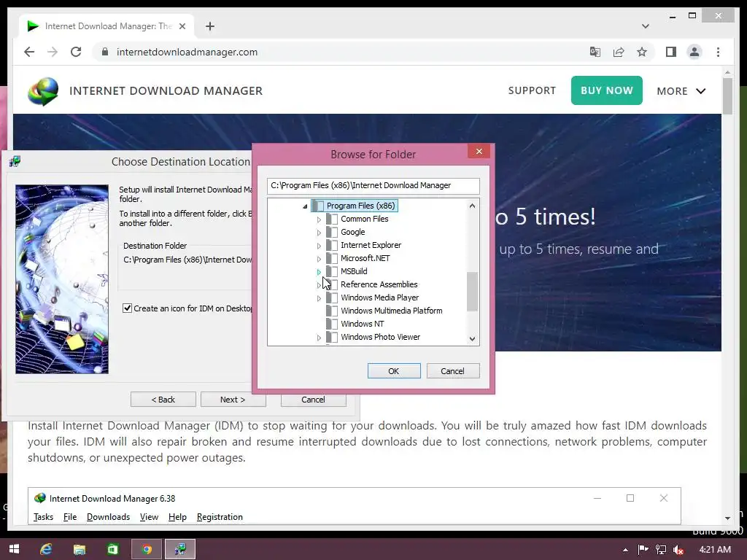The width and height of the screenshot is (747, 560).
Task: Toggle Create an icon for IDM on Desktop
Action: (x=127, y=308)
